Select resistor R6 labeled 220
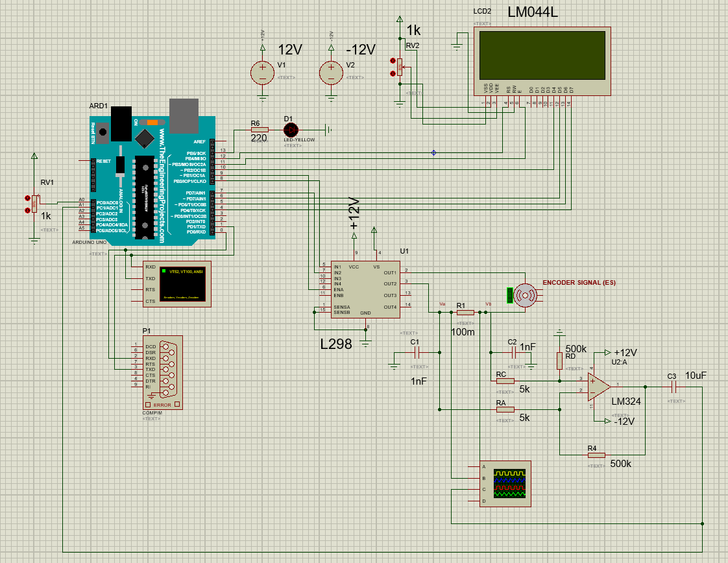 259,130
